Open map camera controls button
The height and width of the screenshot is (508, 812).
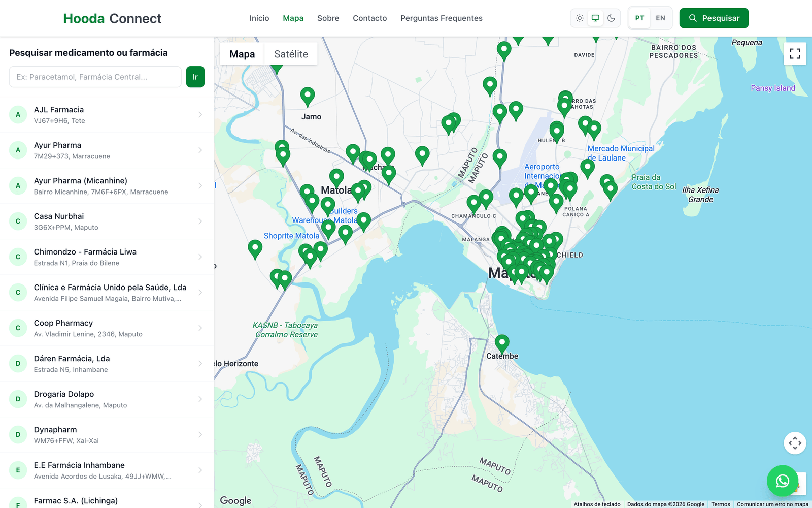coord(795,443)
